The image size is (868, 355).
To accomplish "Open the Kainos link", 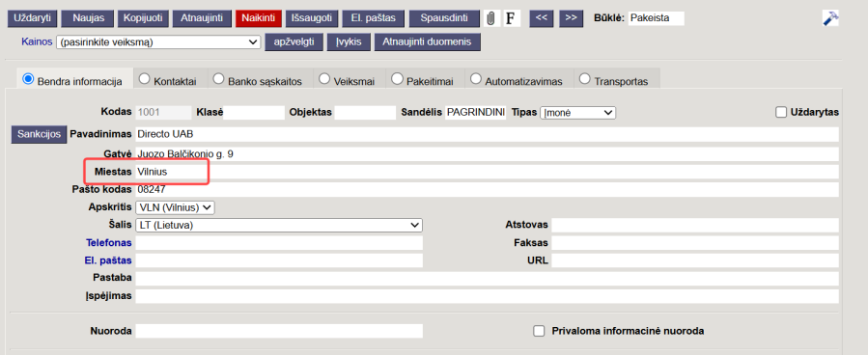I will click(x=37, y=41).
